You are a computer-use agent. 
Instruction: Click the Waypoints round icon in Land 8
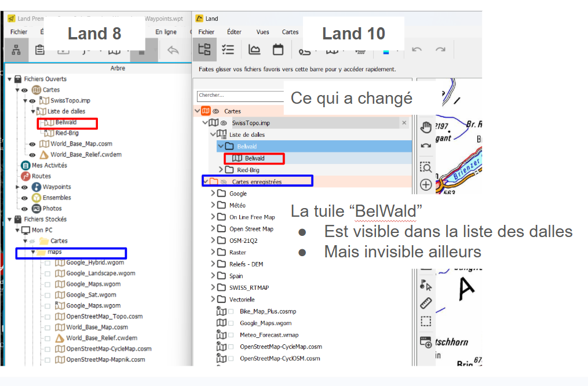coord(36,187)
